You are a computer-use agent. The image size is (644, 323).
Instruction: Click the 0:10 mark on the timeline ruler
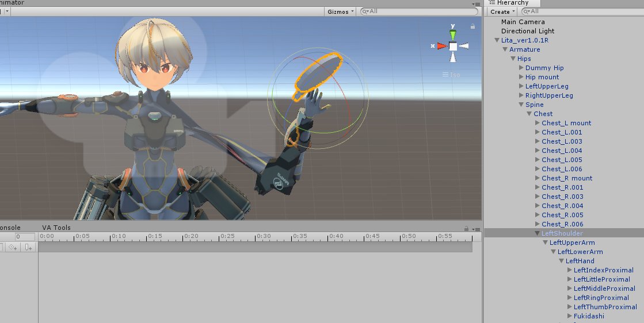coord(119,236)
